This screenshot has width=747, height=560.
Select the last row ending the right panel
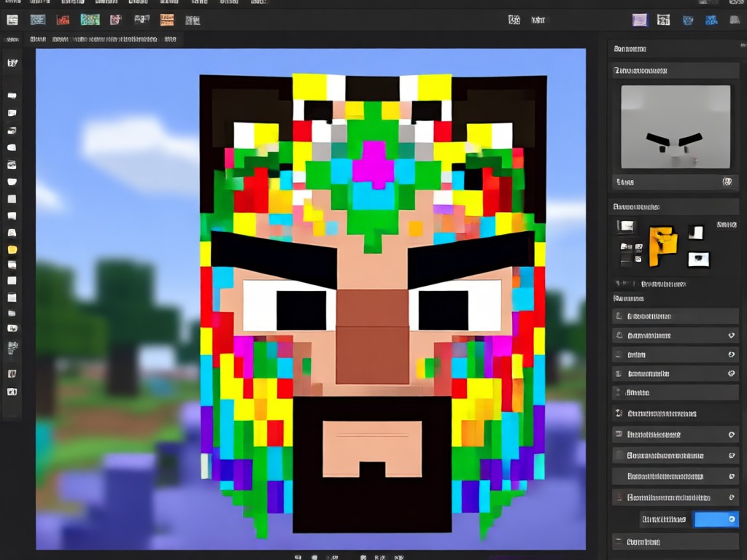click(675, 542)
